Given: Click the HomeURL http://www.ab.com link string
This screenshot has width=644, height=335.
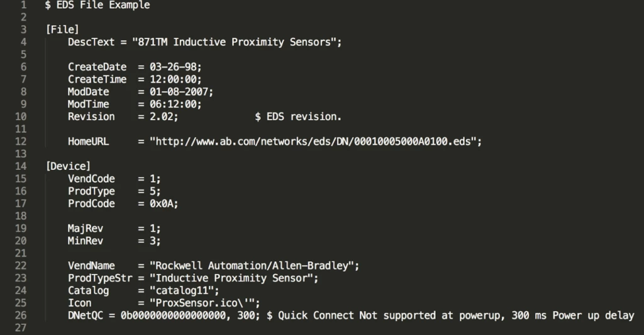Looking at the screenshot, I should click(316, 142).
